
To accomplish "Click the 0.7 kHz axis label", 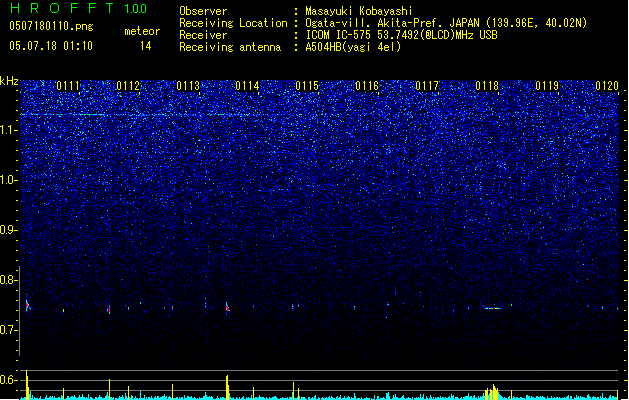I will pyautogui.click(x=9, y=330).
